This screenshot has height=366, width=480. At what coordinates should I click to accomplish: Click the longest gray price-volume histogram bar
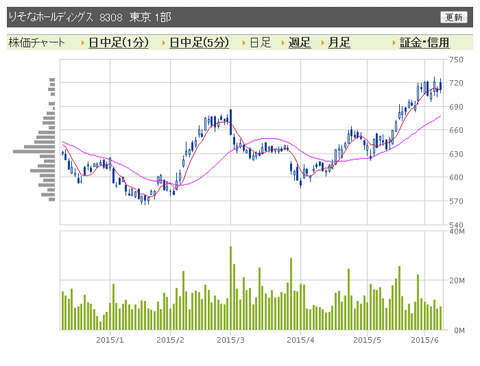click(34, 152)
